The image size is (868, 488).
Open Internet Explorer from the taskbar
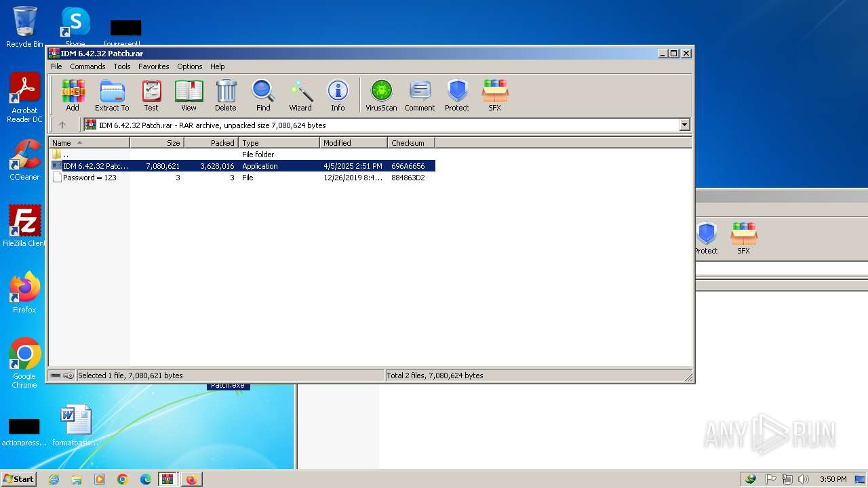click(54, 479)
